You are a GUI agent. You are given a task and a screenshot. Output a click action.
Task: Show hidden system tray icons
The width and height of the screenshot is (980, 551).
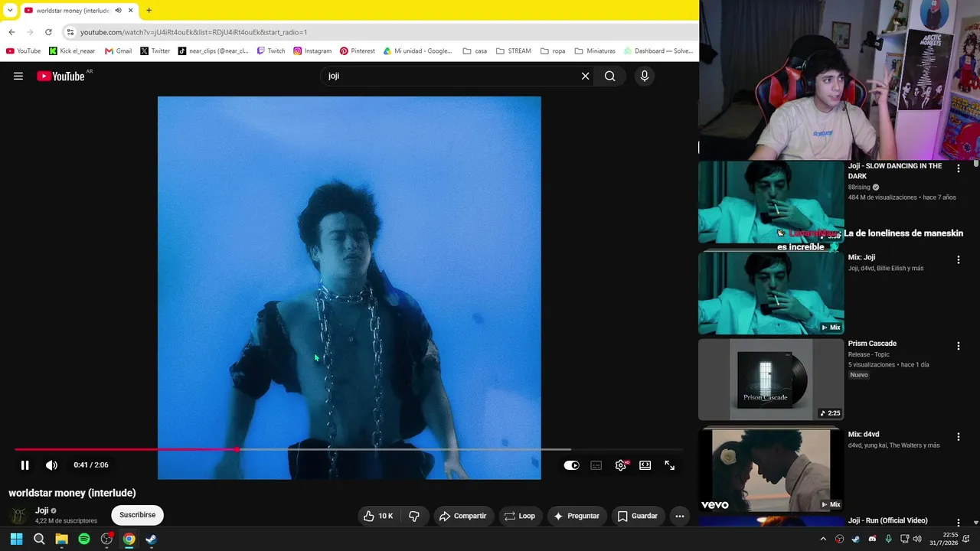[x=823, y=539]
